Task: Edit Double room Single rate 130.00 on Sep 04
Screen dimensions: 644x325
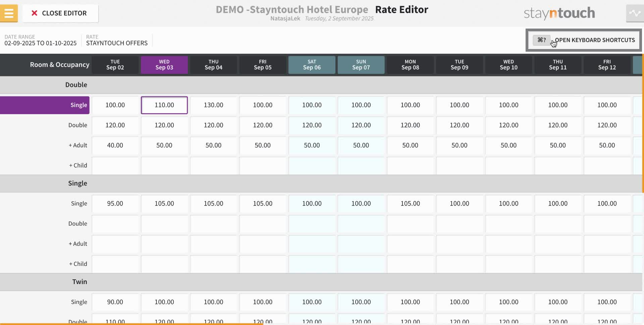Action: point(214,105)
